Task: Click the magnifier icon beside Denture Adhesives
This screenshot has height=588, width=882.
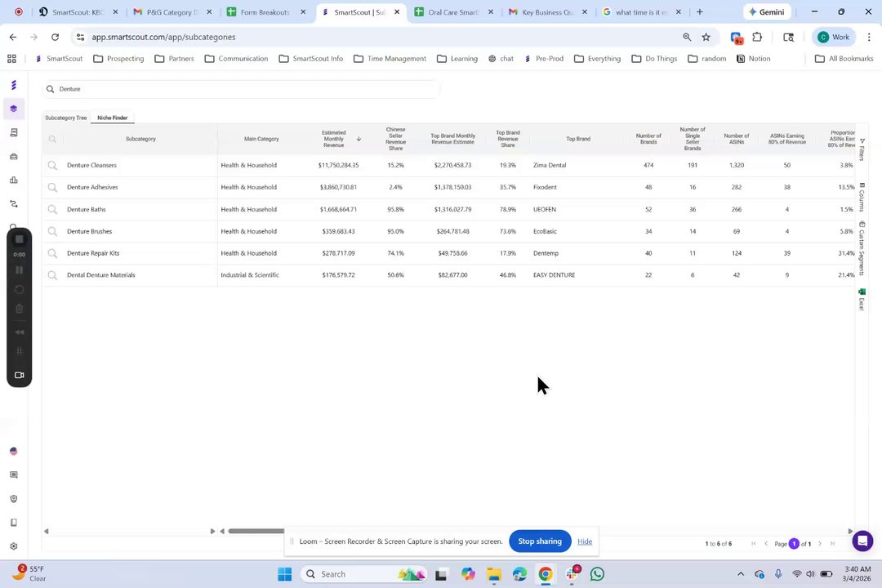Action: 52,187
